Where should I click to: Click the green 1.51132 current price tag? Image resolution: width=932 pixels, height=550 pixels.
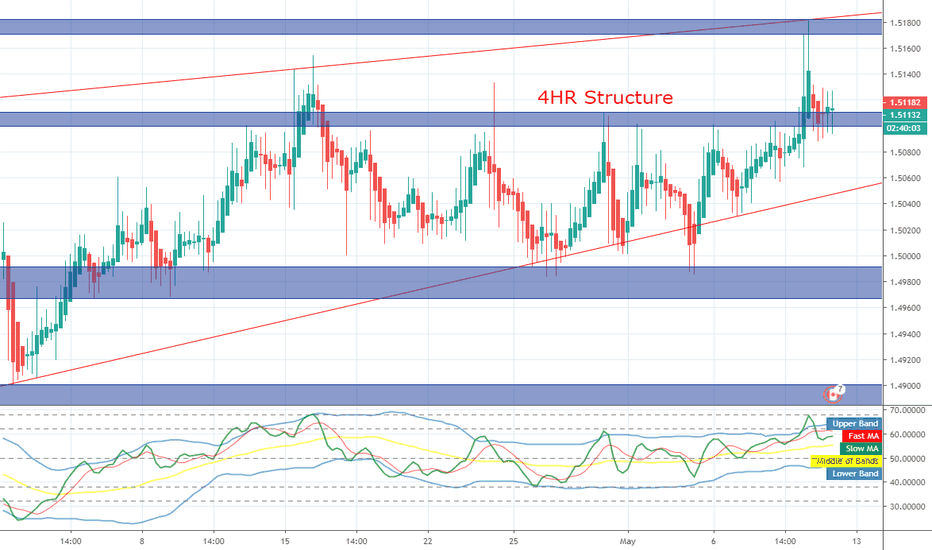[905, 115]
